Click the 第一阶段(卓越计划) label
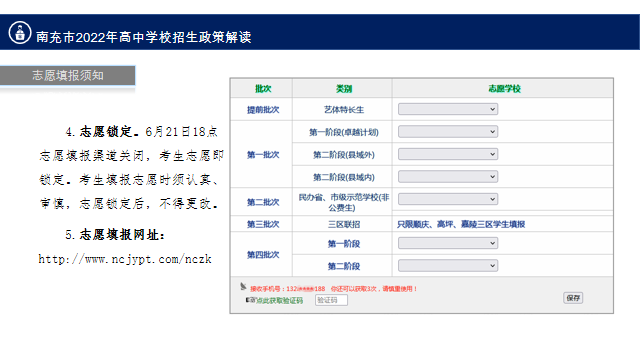640x360 pixels. (344, 132)
